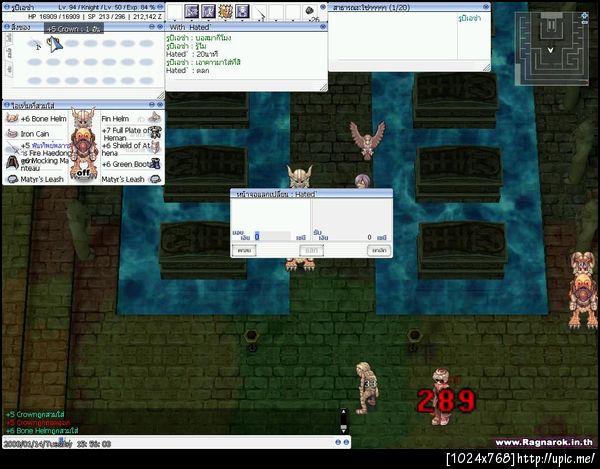600x469 pixels.
Task: Click the +6 Bone Helm equipment icon
Action: 12,119
